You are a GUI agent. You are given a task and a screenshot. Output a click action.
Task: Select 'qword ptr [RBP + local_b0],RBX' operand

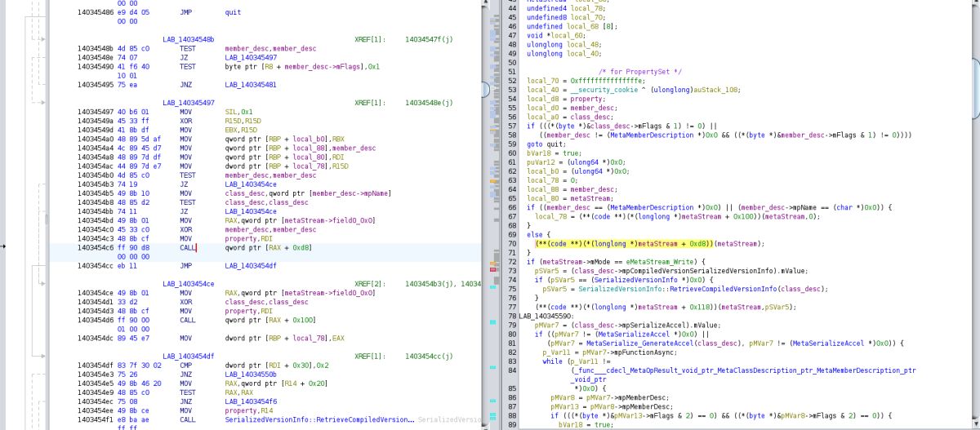(x=283, y=139)
